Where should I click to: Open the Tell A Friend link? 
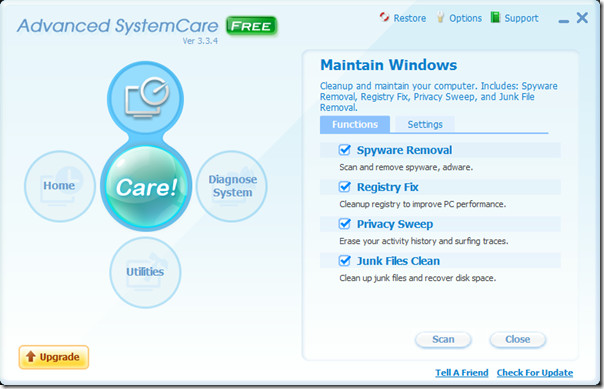(461, 373)
